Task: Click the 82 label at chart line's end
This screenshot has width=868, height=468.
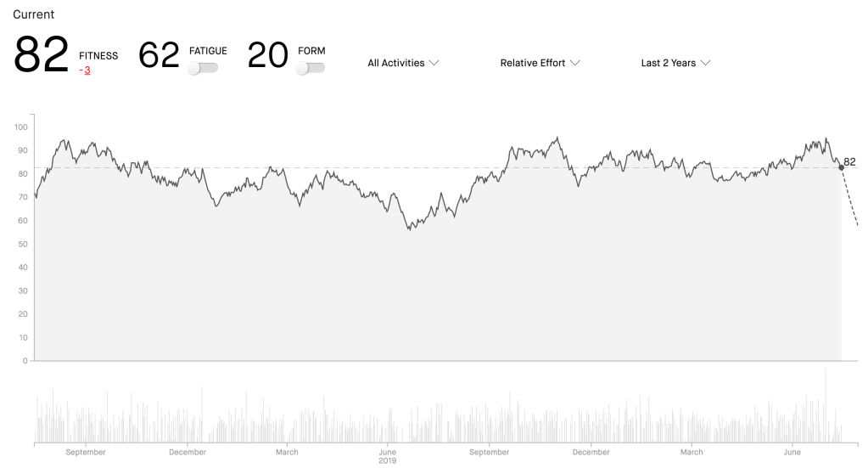Action: pyautogui.click(x=849, y=161)
